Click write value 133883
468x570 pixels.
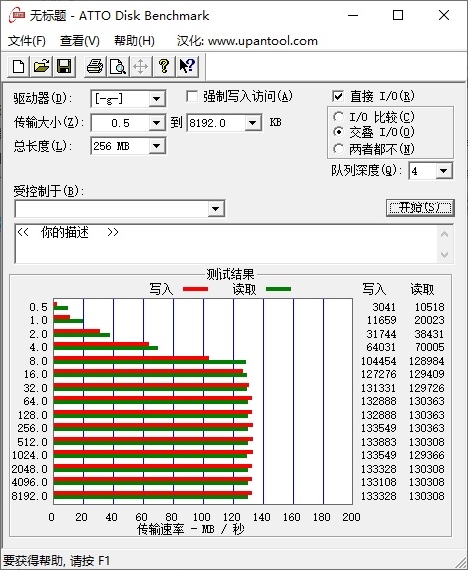click(378, 442)
